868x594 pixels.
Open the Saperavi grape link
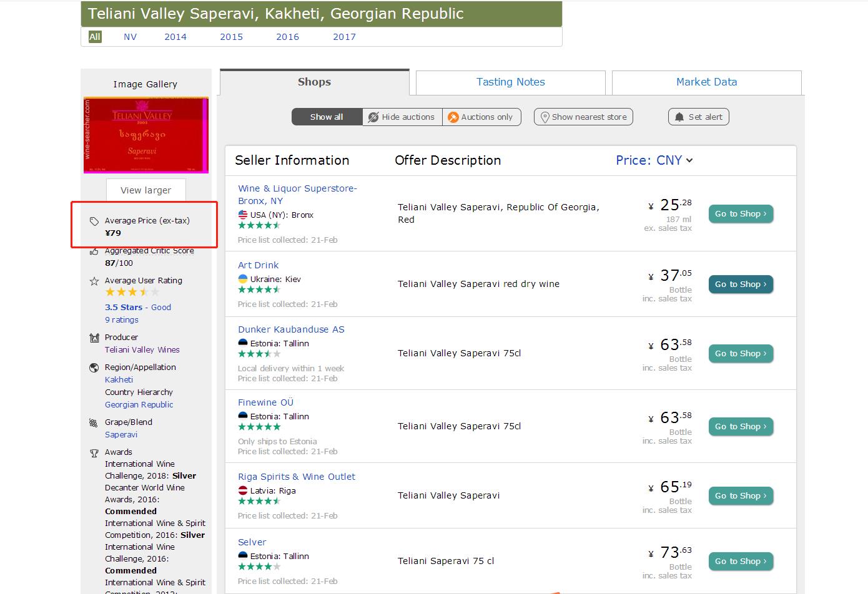[121, 435]
